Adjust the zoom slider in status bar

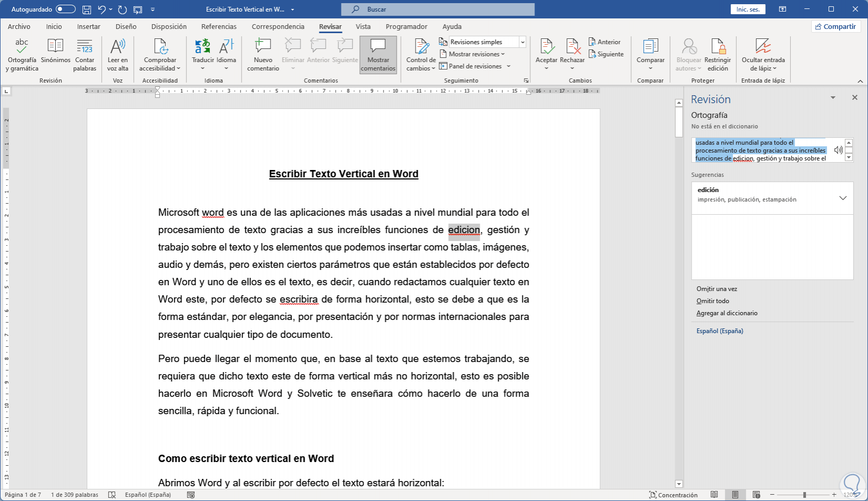tap(804, 495)
